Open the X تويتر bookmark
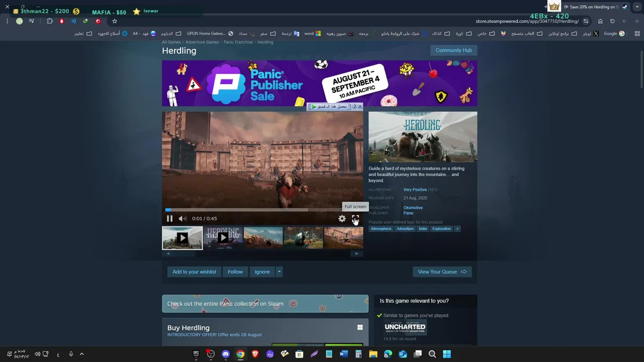Image resolution: width=644 pixels, height=362 pixels. pyautogui.click(x=591, y=34)
